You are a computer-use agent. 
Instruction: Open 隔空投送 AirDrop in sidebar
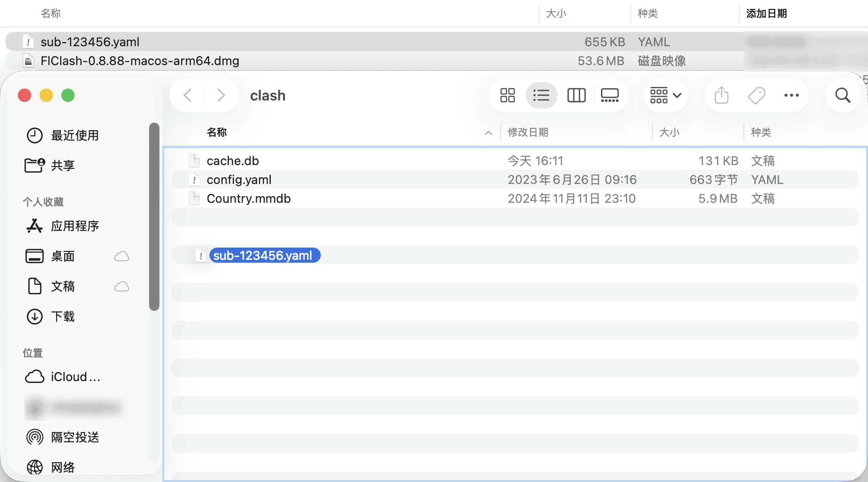tap(75, 437)
